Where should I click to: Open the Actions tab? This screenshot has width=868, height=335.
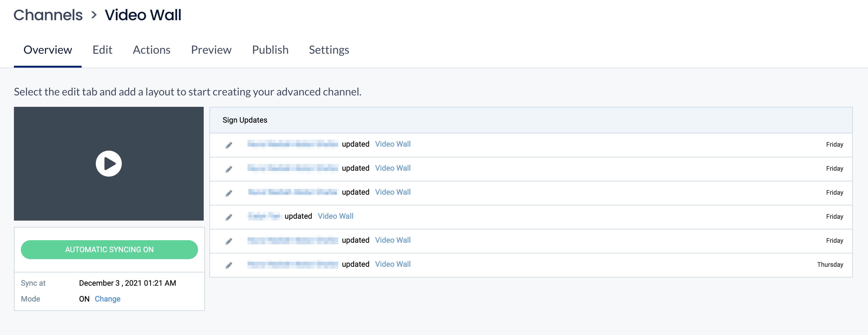(151, 50)
